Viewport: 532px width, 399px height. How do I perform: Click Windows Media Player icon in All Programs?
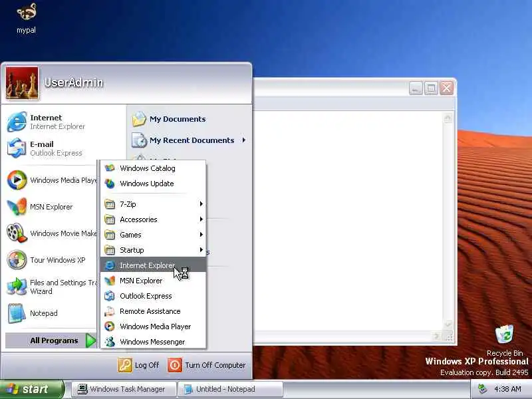point(110,327)
